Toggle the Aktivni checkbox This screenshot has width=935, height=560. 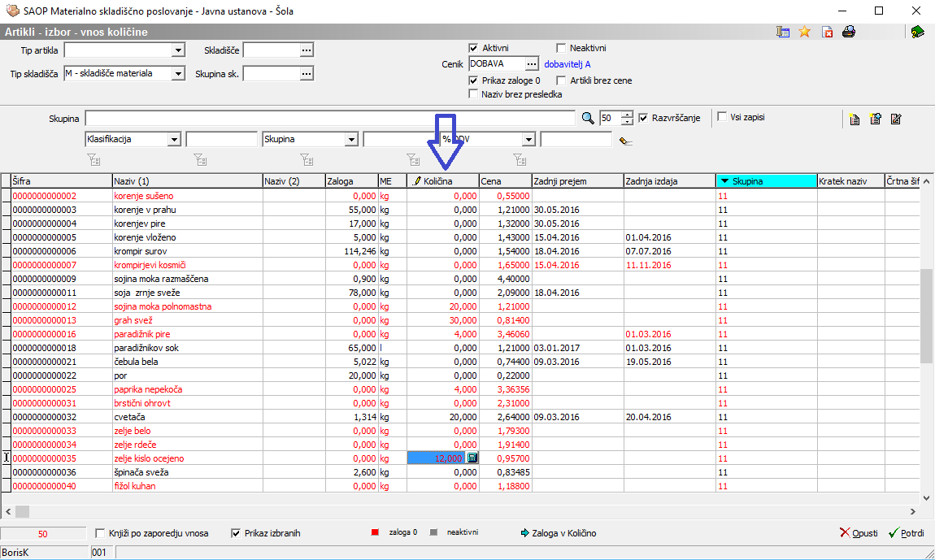coord(473,48)
